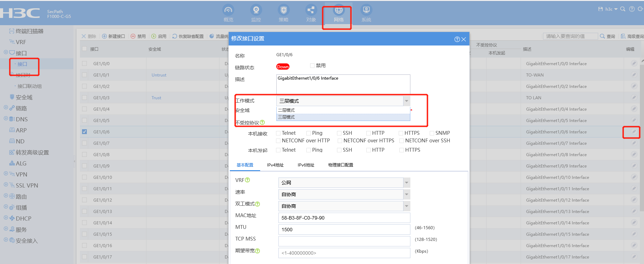Enable SNMP checkbox

432,133
